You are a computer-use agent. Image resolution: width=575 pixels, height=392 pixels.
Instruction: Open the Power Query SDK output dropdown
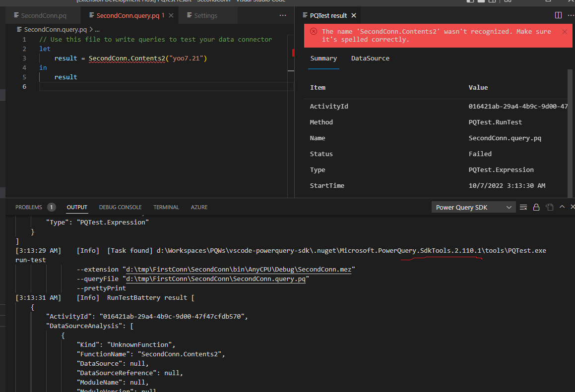pos(473,207)
